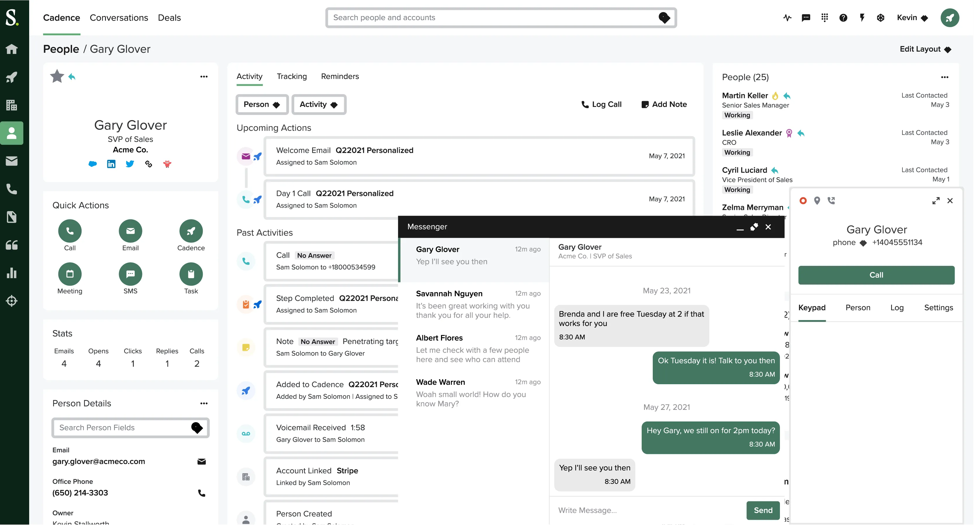Screen dimensions: 980x525
Task: Click the green Call button in dialer
Action: pyautogui.click(x=876, y=275)
